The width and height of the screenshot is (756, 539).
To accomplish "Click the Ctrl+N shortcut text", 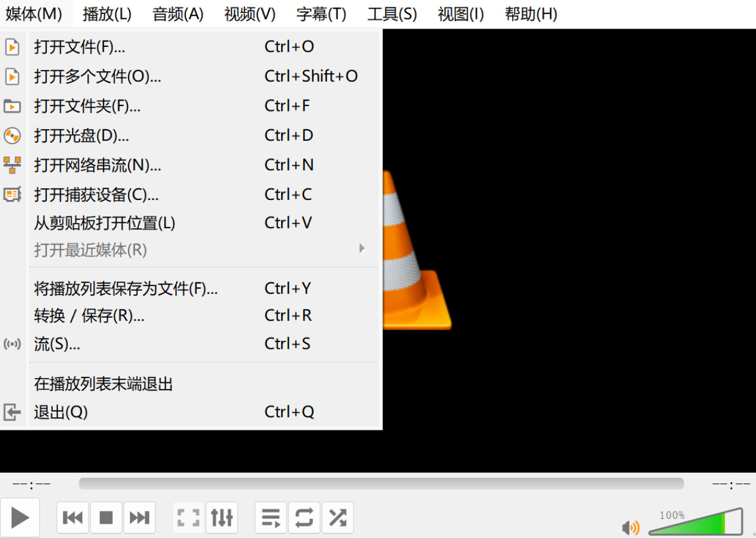I will 289,165.
